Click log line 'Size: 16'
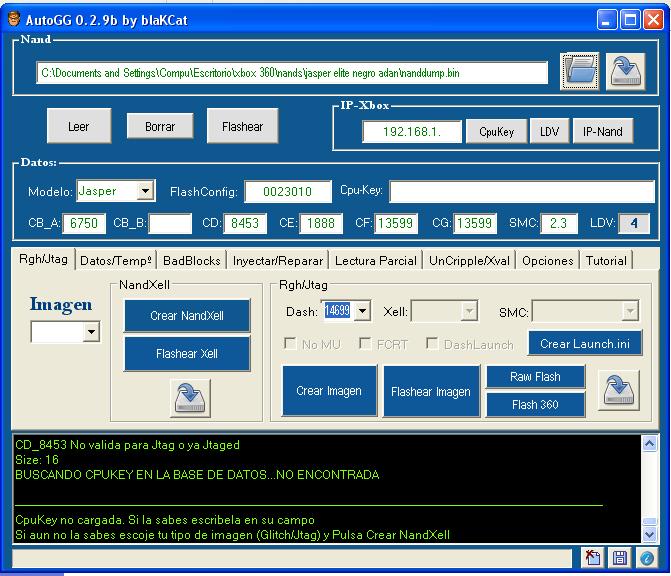The image size is (671, 576). click(x=37, y=460)
